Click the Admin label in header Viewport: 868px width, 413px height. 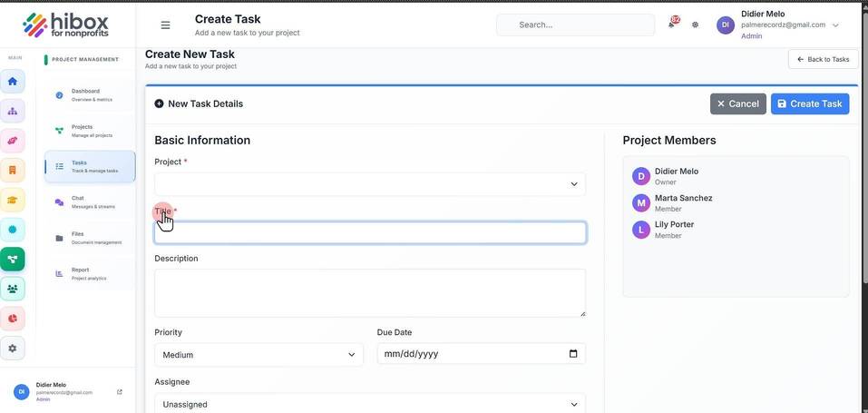[x=751, y=36]
